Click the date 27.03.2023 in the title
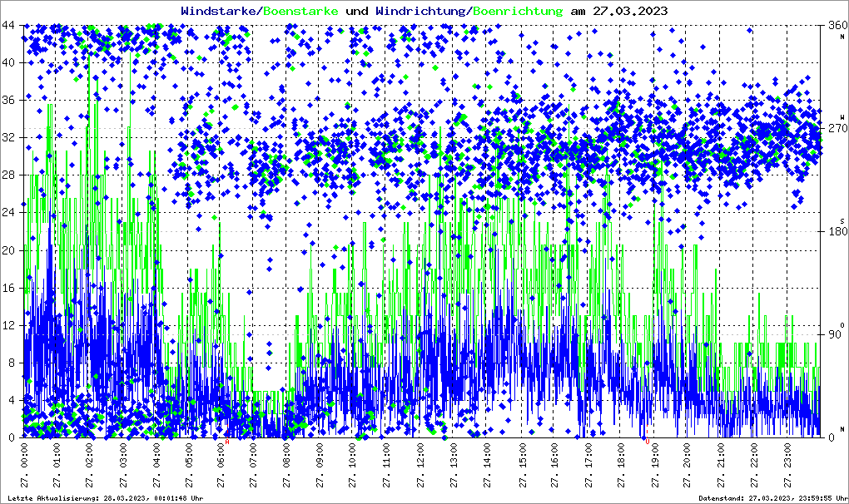Viewport: 849px width, 504px height. click(x=618, y=12)
